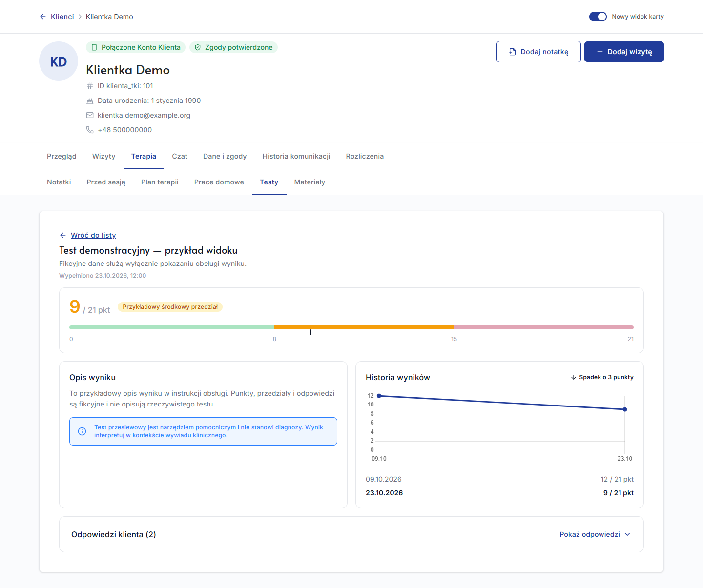This screenshot has height=588, width=703.
Task: Click the Przykładowy środkowy przedział badge
Action: pos(170,307)
